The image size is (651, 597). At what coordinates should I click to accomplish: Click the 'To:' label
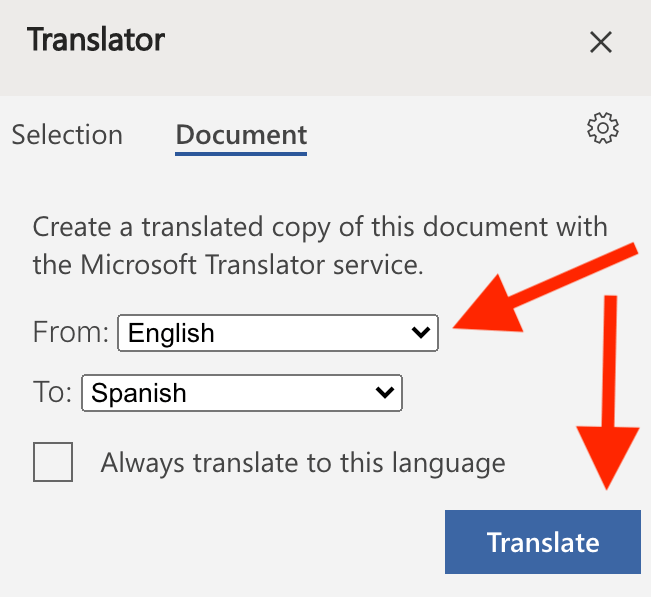point(52,392)
